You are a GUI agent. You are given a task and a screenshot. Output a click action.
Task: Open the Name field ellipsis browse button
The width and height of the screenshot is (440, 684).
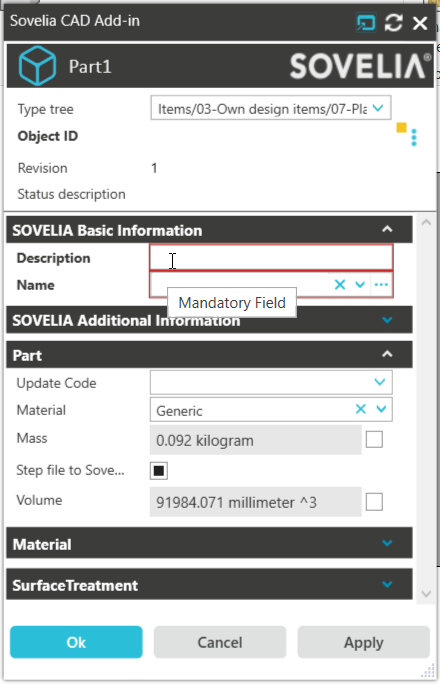(381, 285)
